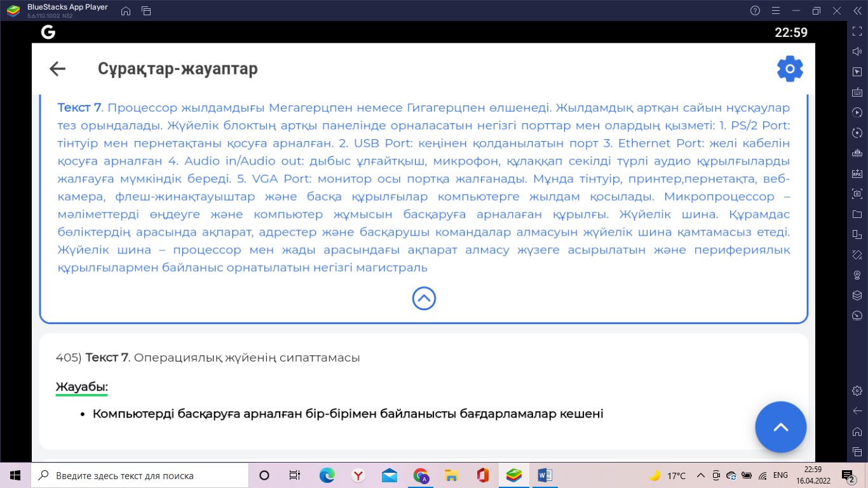Click the Сұрақтар-жауаптар page title
Viewport: 868px width, 488px height.
click(x=178, y=69)
